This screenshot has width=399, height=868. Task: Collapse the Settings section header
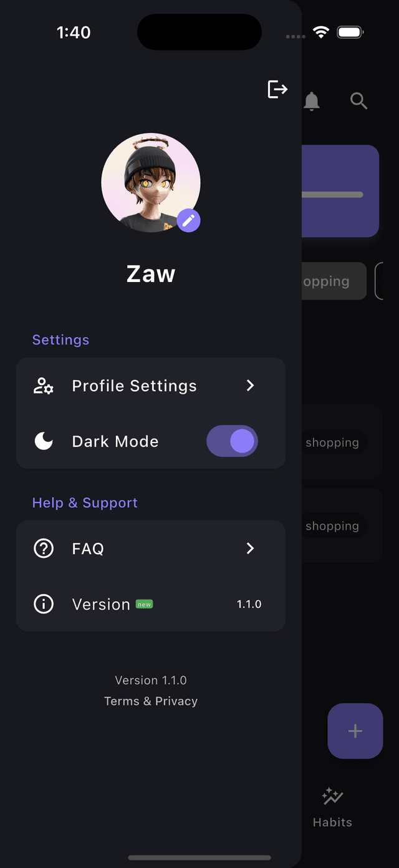[x=60, y=339]
